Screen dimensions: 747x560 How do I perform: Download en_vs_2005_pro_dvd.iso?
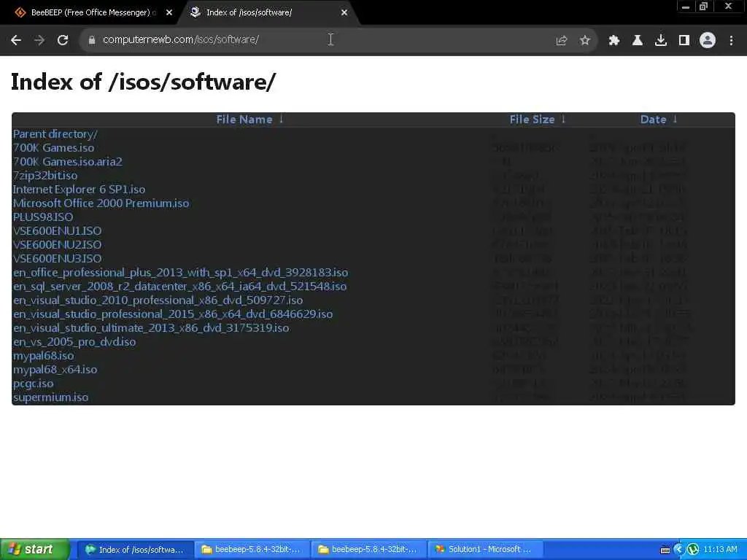click(74, 342)
